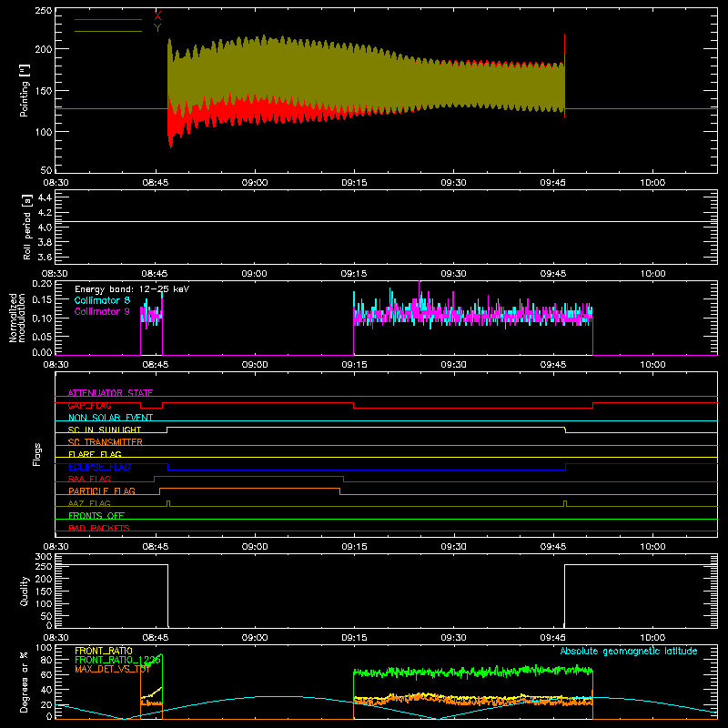Click 08:45 time label under Pointing plot
The height and width of the screenshot is (728, 728).
[x=155, y=183]
